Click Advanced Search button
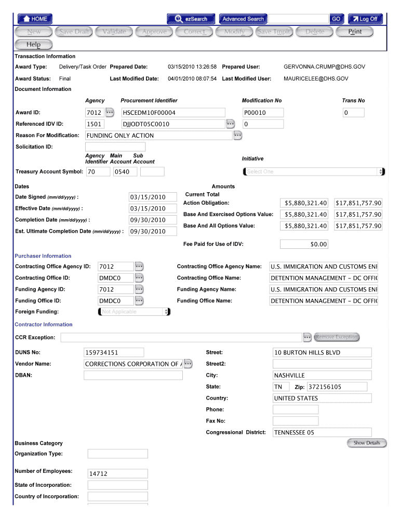The width and height of the screenshot is (400, 532). (243, 19)
